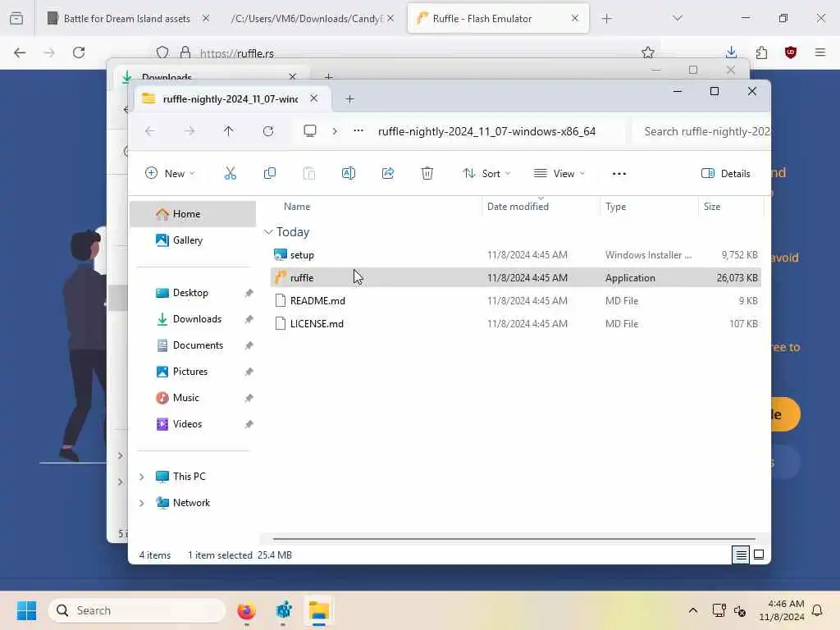
Task: Click the Paste icon in the toolbar
Action: click(309, 173)
